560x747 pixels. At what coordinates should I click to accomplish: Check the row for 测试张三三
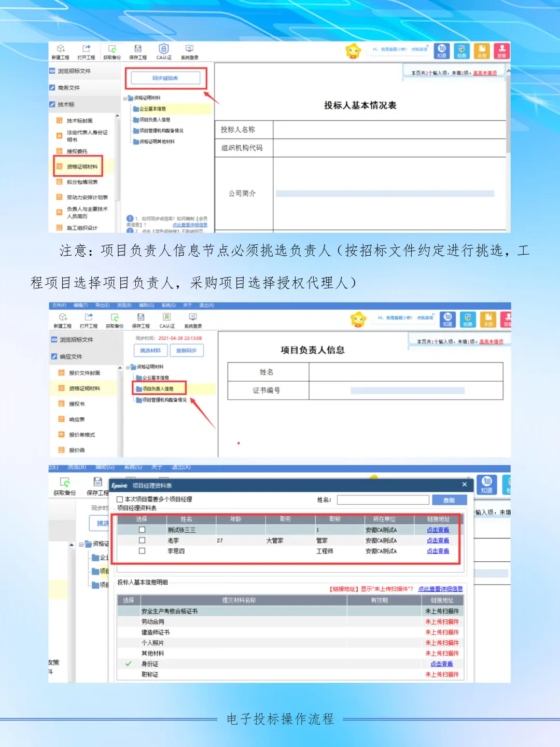(142, 529)
